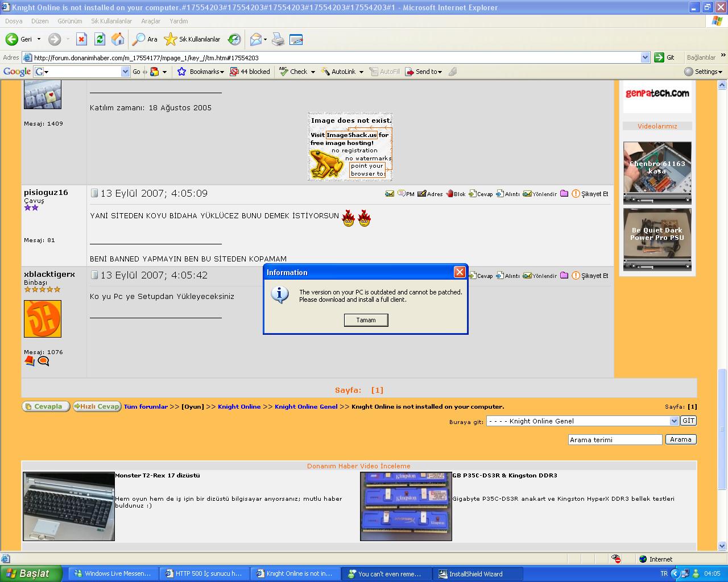Open the Düzen menu
Screen dimensions: 728x582
[x=40, y=21]
